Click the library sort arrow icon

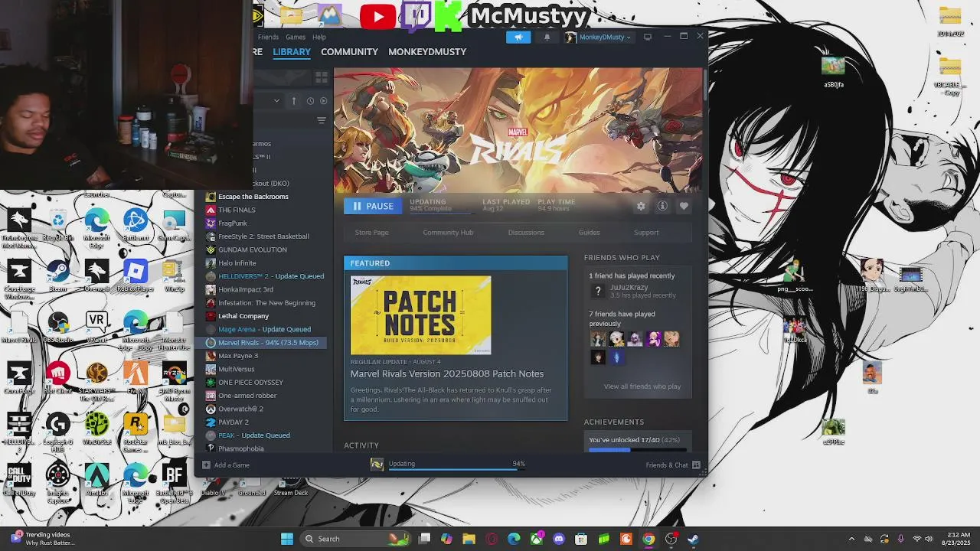293,101
